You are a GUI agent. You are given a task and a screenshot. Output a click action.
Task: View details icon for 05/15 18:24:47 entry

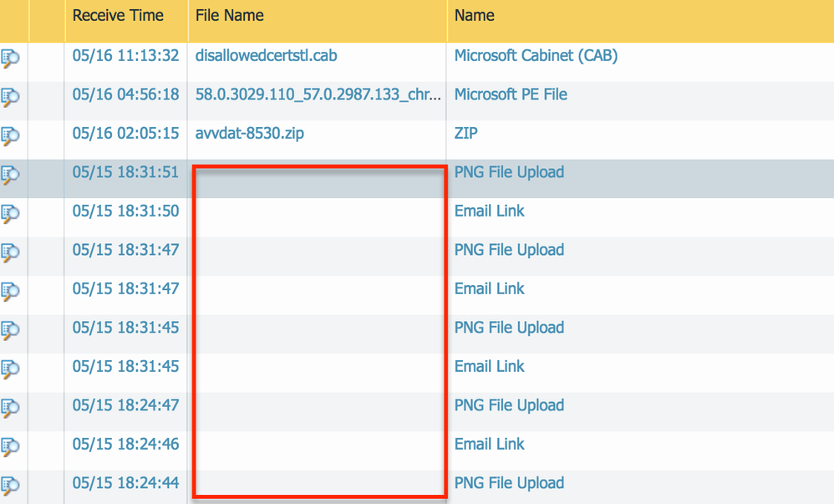tap(10, 407)
